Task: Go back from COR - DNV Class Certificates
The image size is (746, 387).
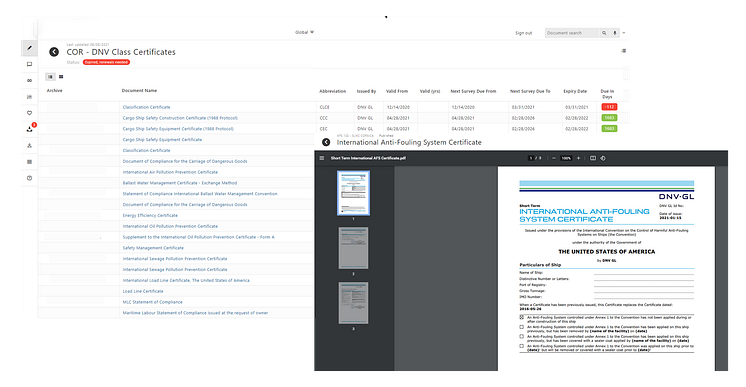Action: [54, 52]
